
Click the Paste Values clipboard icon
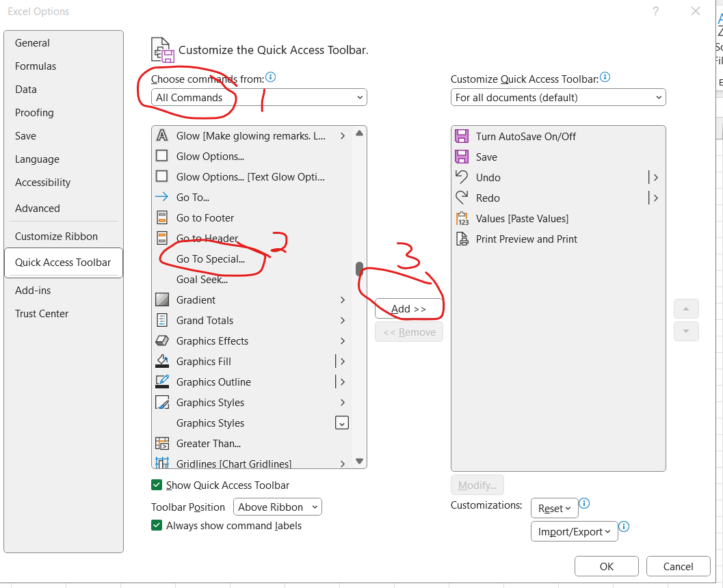click(462, 218)
